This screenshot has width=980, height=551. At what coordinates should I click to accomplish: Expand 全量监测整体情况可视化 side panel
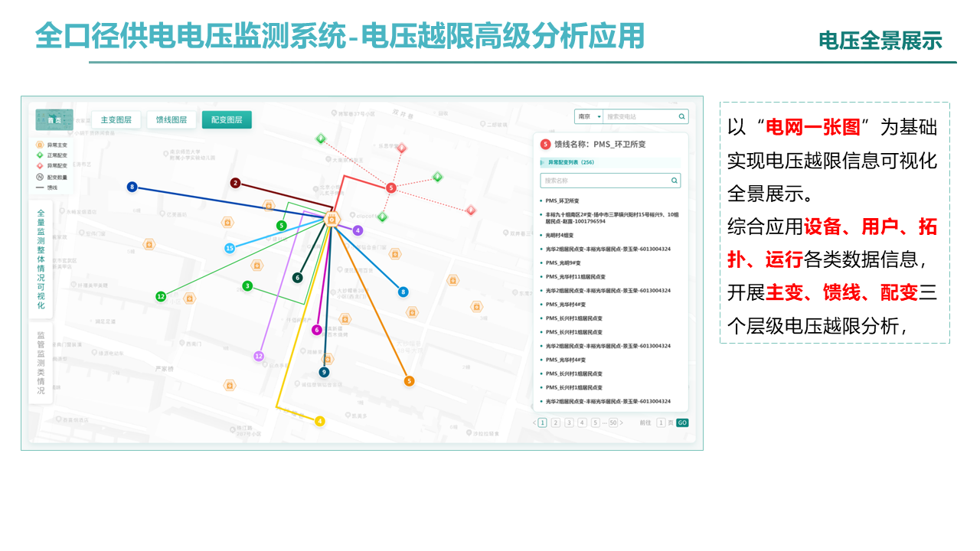(41, 259)
